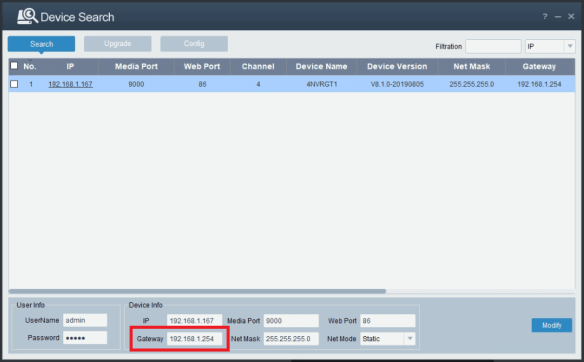Minimize the Device Search window
The height and width of the screenshot is (362, 584).
(x=558, y=17)
